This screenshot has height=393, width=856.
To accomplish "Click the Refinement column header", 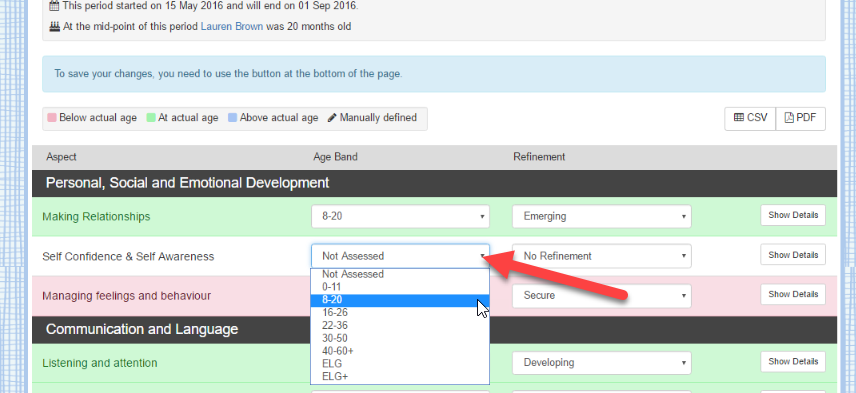I will pos(539,157).
